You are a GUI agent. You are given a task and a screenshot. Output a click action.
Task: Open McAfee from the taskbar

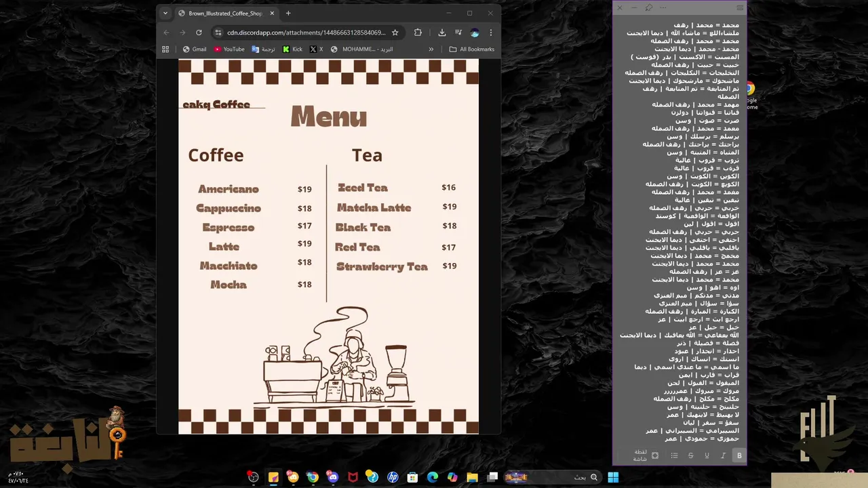tap(353, 477)
